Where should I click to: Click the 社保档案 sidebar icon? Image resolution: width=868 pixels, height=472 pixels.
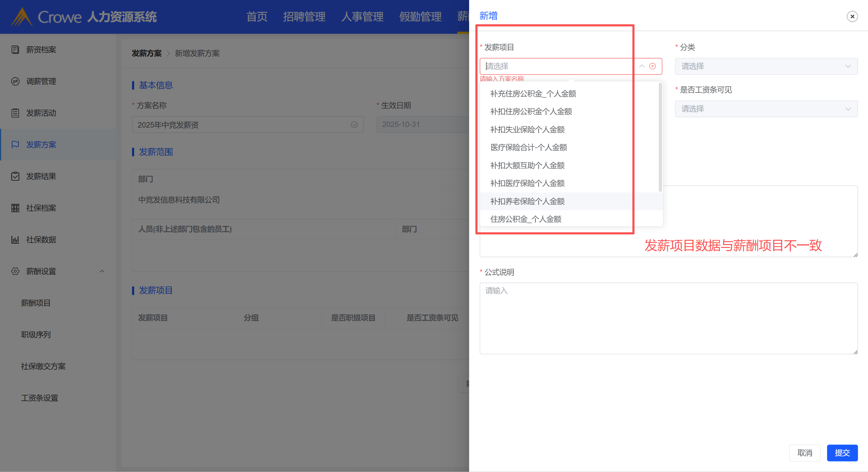(x=15, y=208)
